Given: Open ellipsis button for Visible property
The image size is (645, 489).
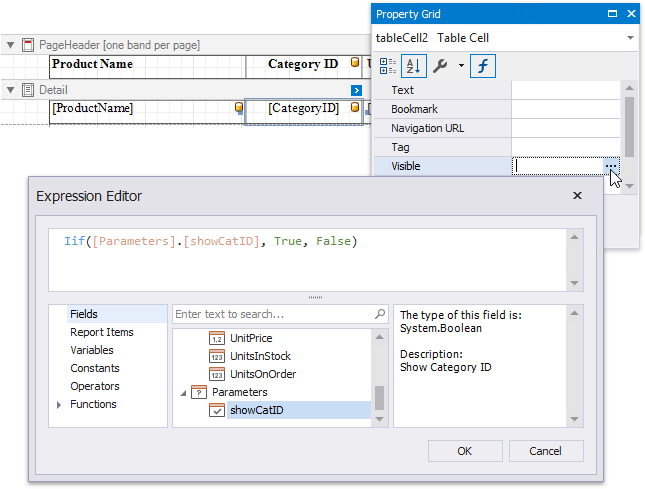Looking at the screenshot, I should [x=610, y=166].
